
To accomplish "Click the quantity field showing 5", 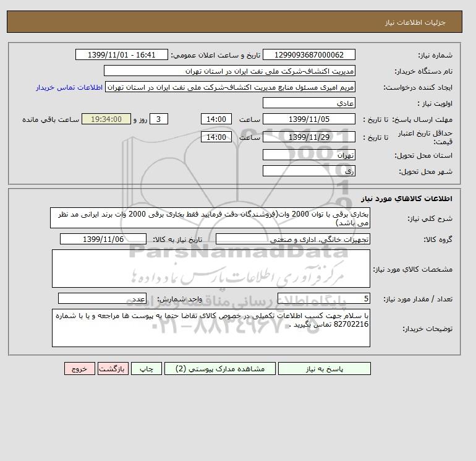I will point(323,299).
